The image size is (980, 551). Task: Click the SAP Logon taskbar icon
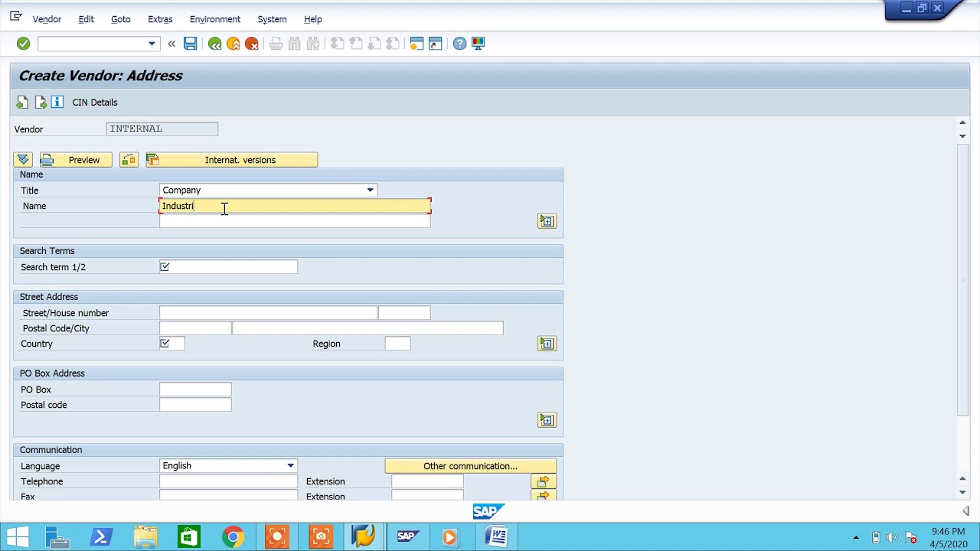(407, 537)
